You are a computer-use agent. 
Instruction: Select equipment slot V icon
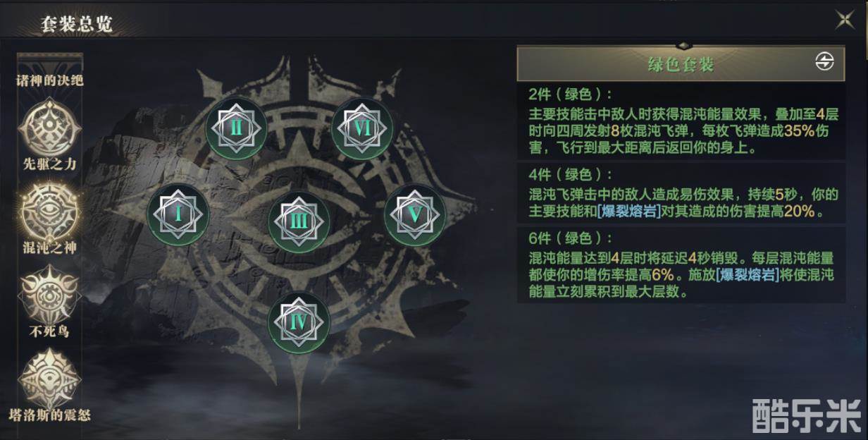415,215
